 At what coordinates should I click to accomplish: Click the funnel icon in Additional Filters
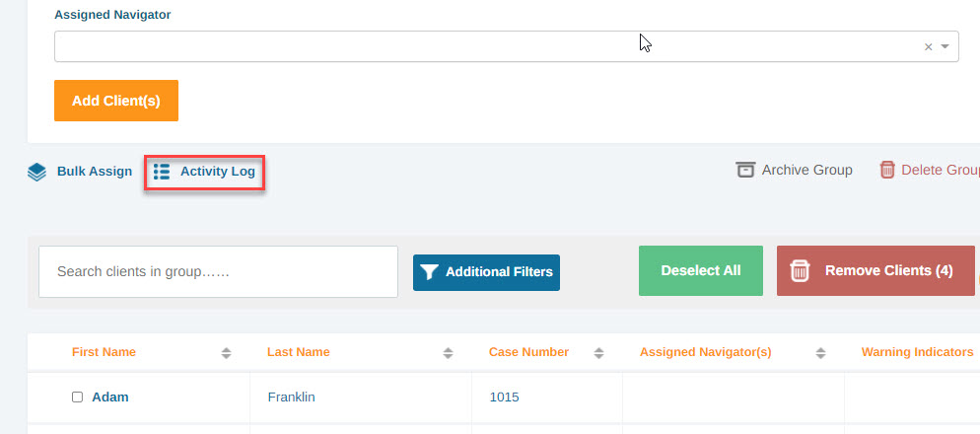[x=430, y=272]
